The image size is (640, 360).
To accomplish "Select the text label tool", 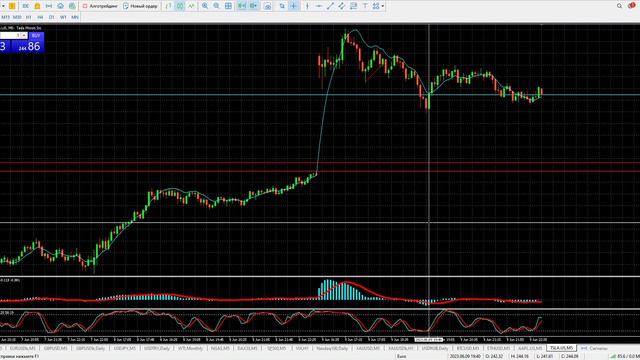I will point(365,6).
